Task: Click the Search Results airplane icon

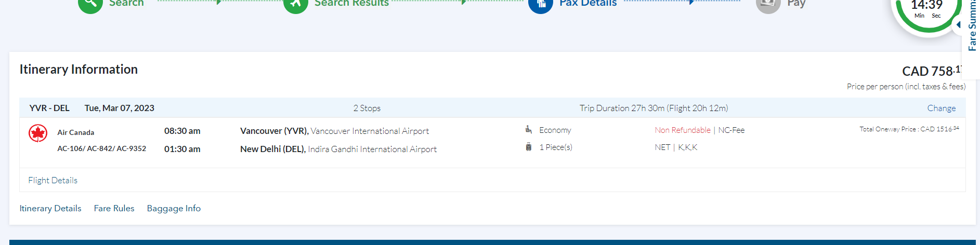Action: tap(296, 4)
